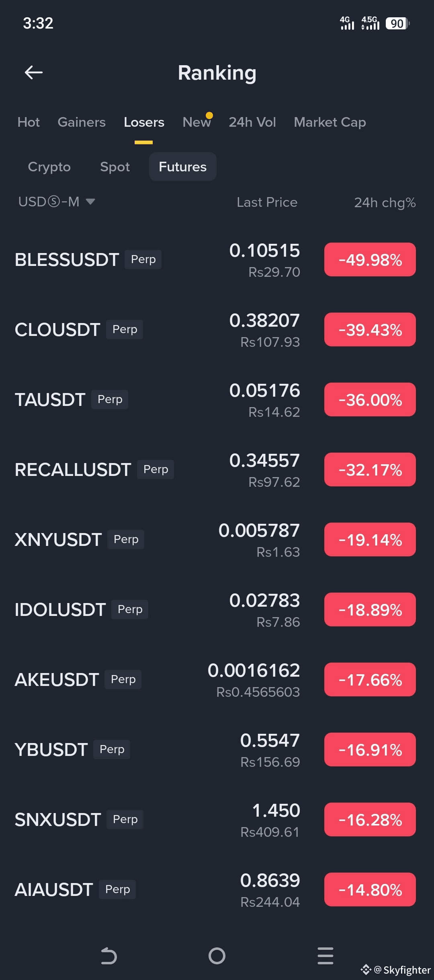This screenshot has height=980, width=434.
Task: Select the Spot filter
Action: point(115,167)
